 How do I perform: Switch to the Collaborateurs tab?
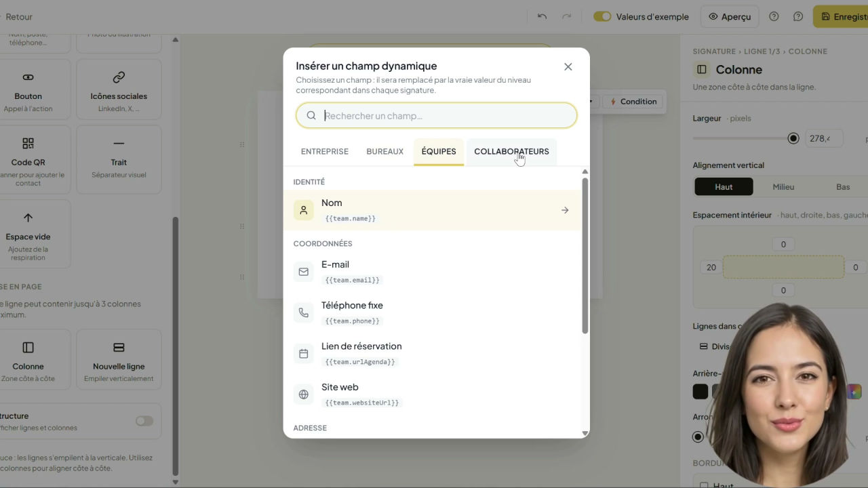(x=511, y=151)
